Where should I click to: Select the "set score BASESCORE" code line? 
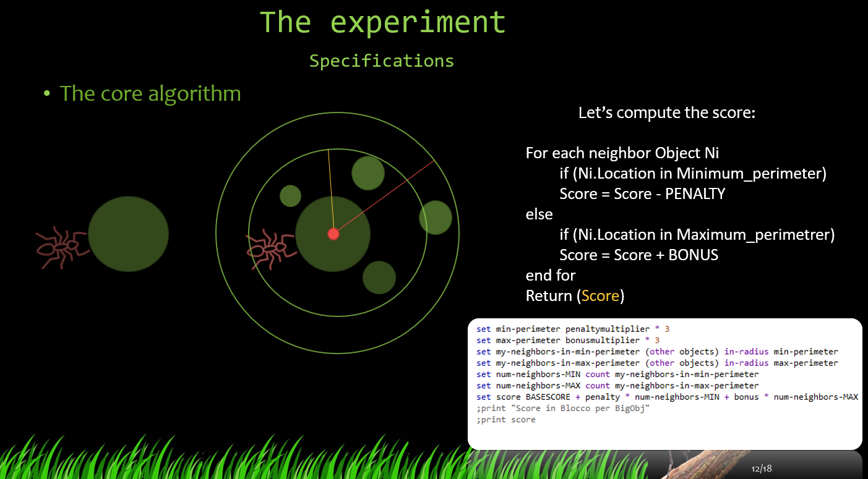click(x=667, y=397)
